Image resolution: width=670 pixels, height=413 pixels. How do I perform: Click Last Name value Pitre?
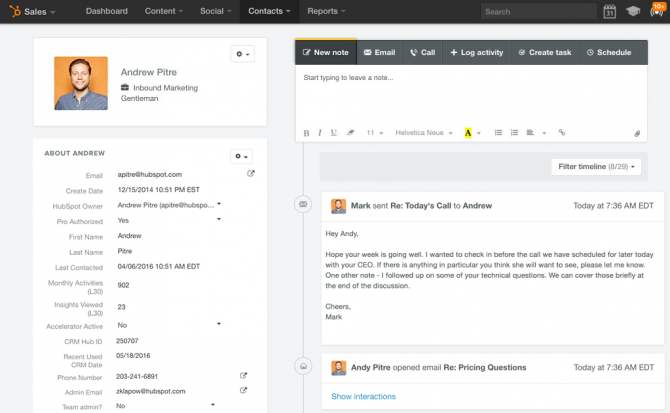[125, 251]
